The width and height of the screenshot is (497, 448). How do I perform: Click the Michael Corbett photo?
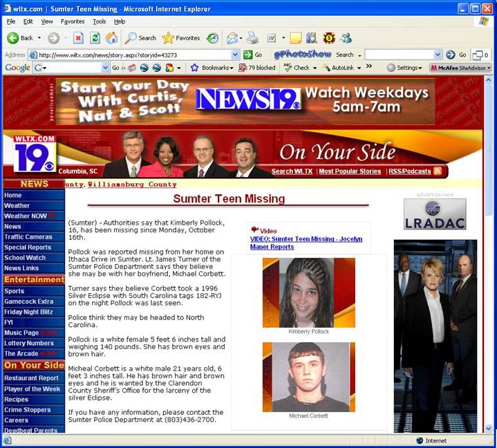pyautogui.click(x=309, y=377)
